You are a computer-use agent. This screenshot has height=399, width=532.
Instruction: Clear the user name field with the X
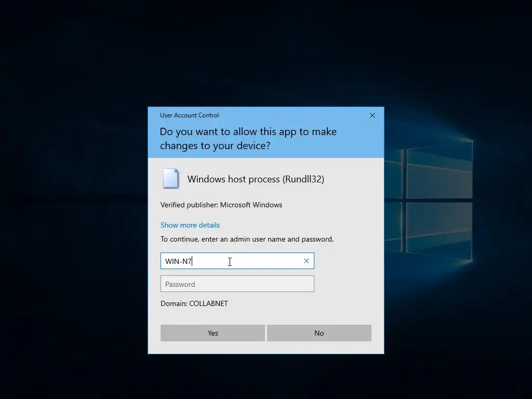pos(307,261)
